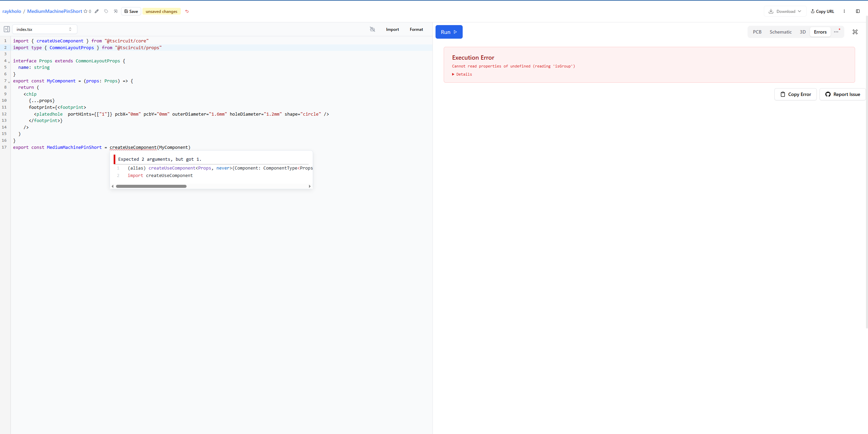Click the pencil rename icon
The width and height of the screenshot is (868, 434).
(x=97, y=11)
